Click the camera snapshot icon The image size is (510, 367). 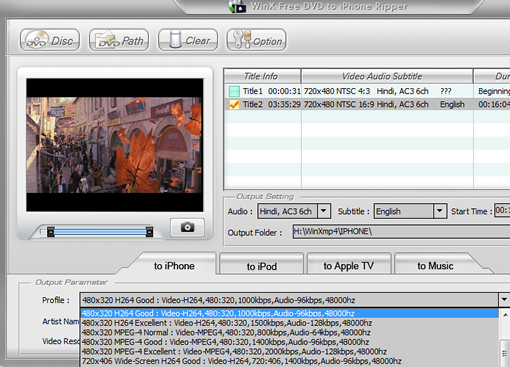tap(187, 227)
